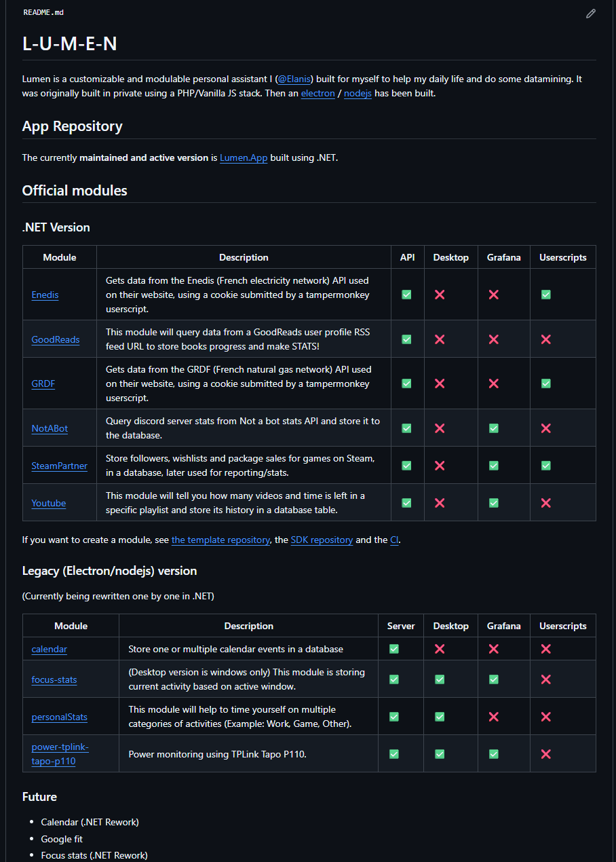Click red cross in calendar Grafana column

pos(494,649)
